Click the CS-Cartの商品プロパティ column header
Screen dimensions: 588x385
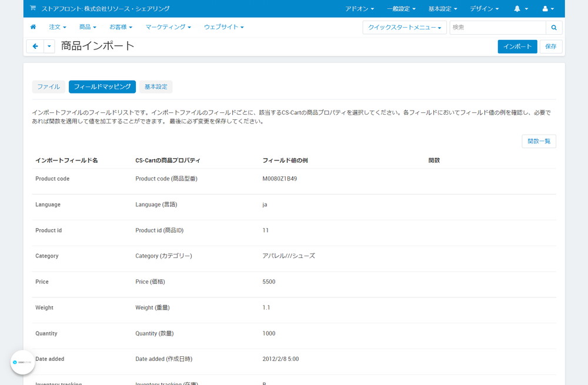(x=168, y=160)
